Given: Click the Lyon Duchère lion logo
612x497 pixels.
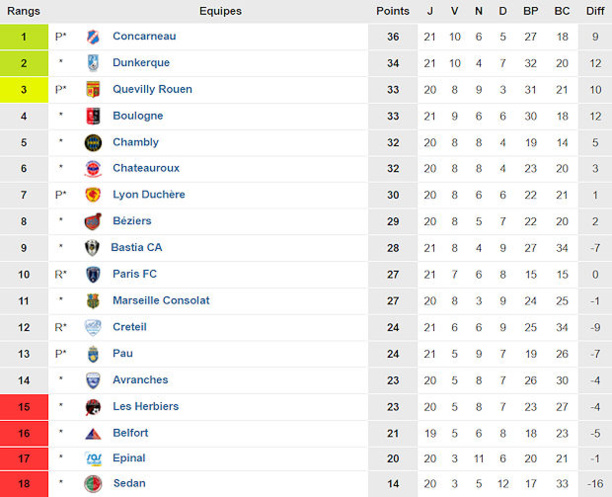Looking at the screenshot, I should click(93, 195).
